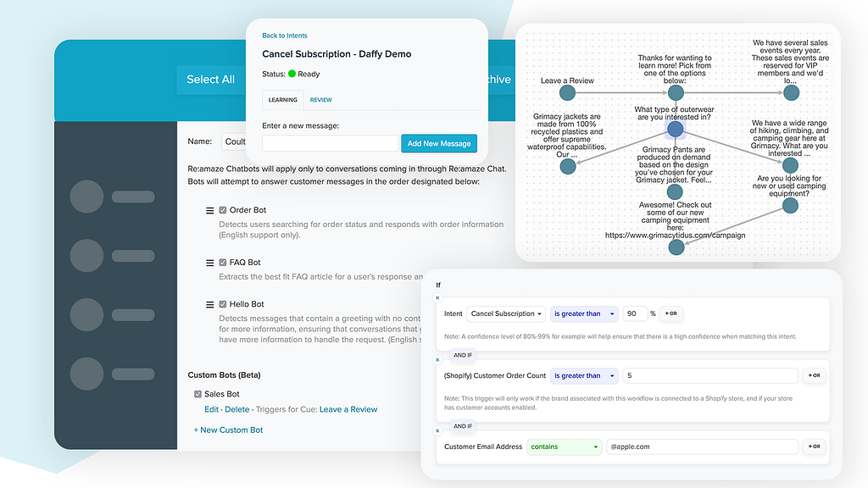868x488 pixels.
Task: Click the order count value field showing 5
Action: click(710, 375)
